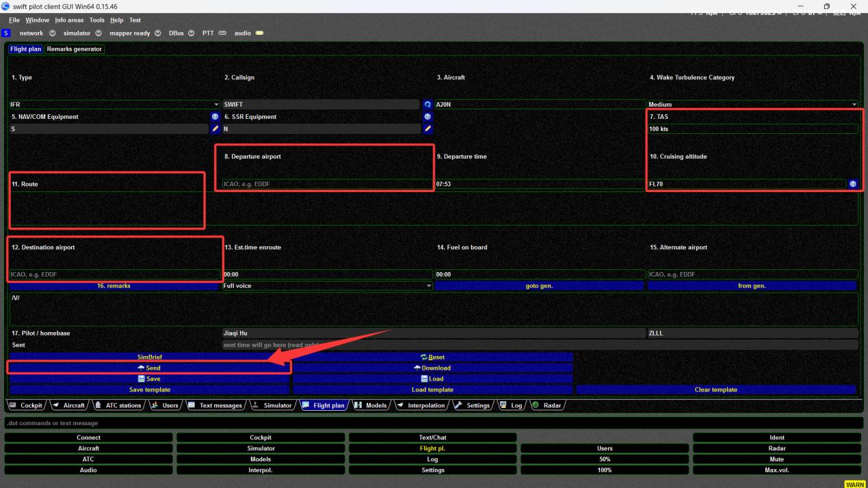Viewport: 868px width, 488px height.
Task: Edit NAV/COM equipment with pencil icon
Action: coord(215,128)
